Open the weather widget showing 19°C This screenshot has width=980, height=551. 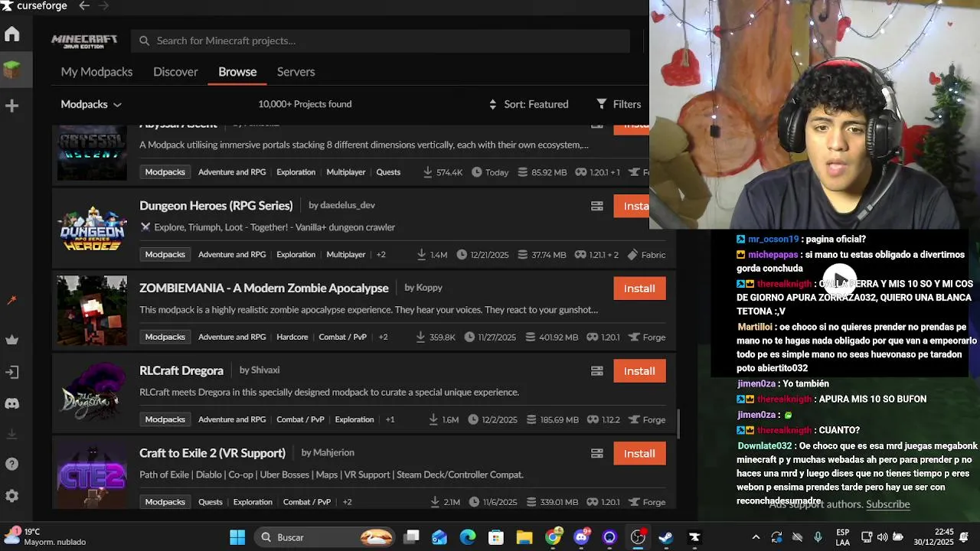coord(46,537)
